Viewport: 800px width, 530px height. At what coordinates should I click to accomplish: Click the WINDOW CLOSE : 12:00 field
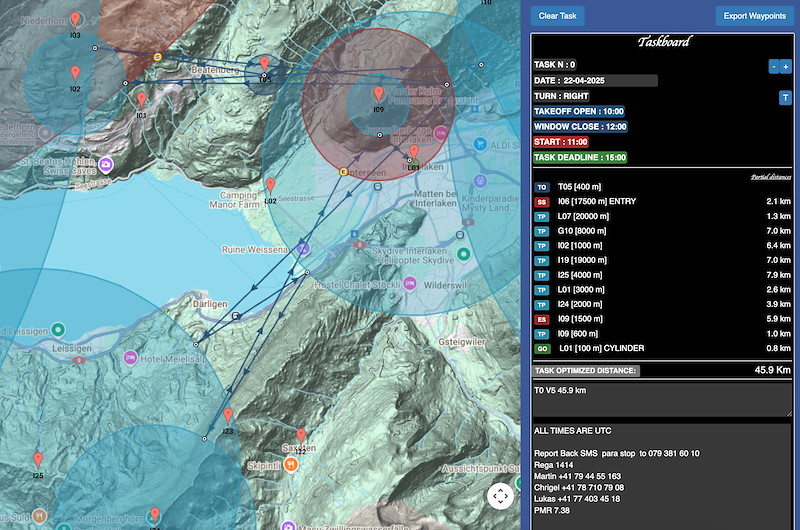(x=580, y=127)
